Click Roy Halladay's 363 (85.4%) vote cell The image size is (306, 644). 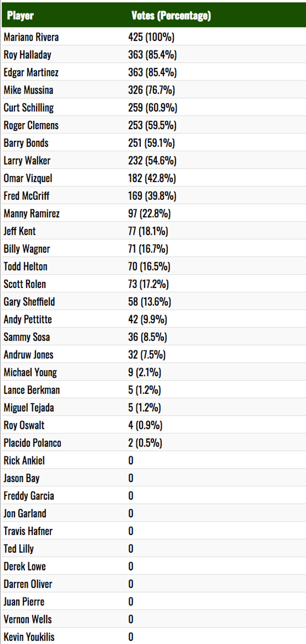152,55
